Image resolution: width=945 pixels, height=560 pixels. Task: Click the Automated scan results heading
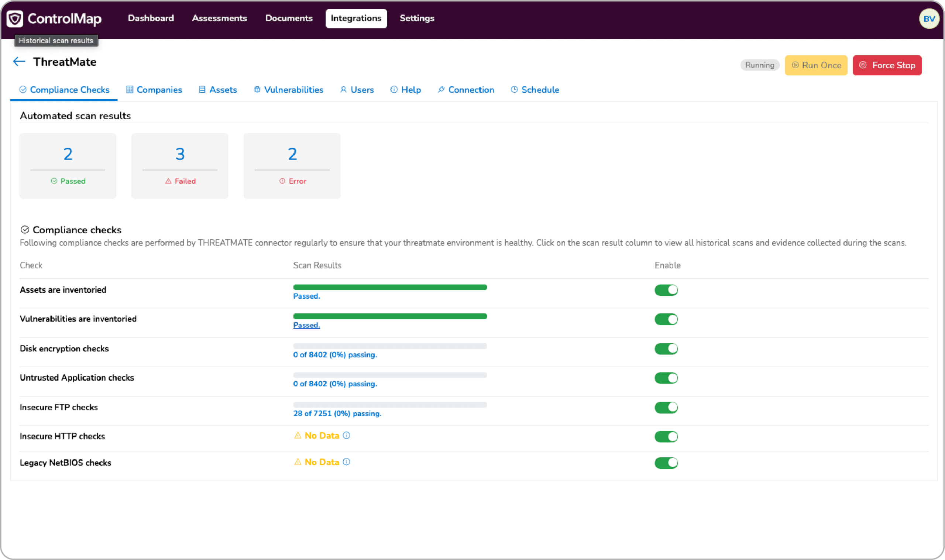click(x=75, y=116)
